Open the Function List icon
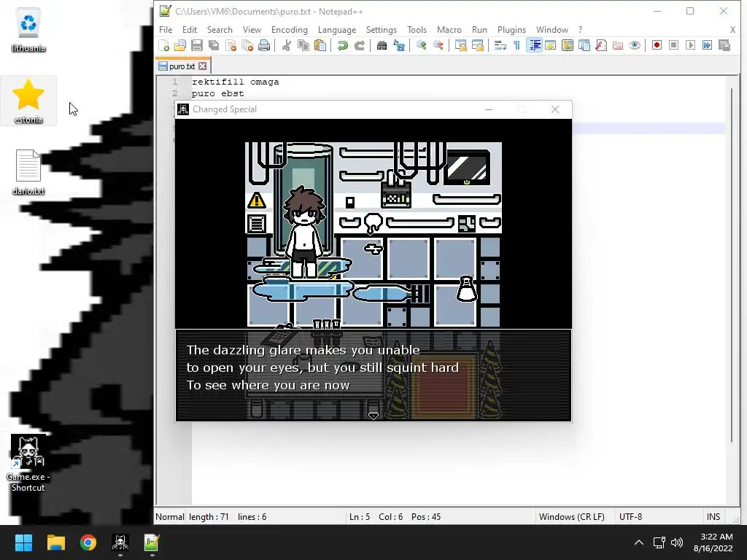Viewport: 747px width, 560px height. point(601,45)
